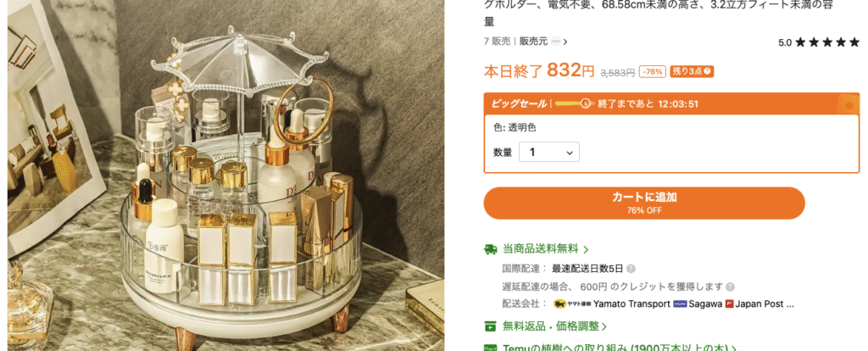Screen dimensions: 868x351
Task: Click the cosmetic organizer product image
Action: pos(225,175)
